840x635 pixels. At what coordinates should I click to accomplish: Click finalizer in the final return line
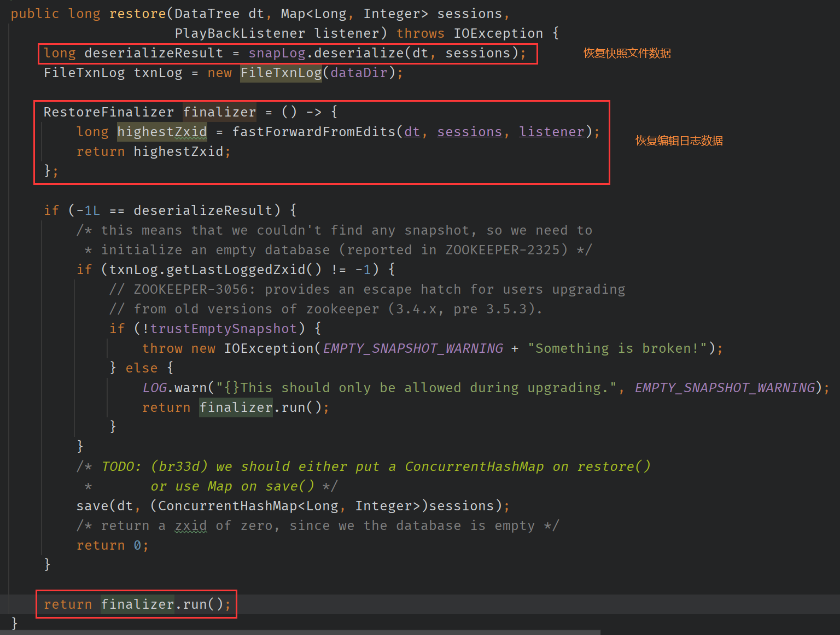coord(137,604)
